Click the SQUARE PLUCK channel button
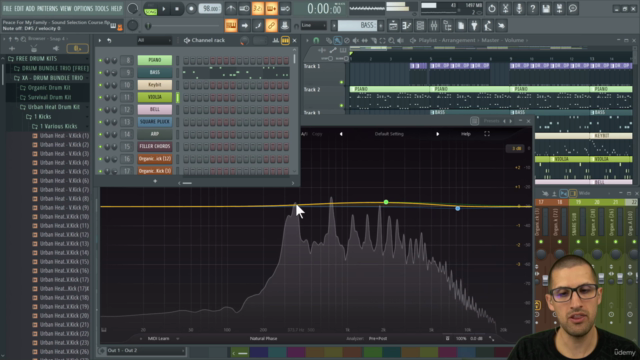This screenshot has height=360, width=640. pos(155,122)
